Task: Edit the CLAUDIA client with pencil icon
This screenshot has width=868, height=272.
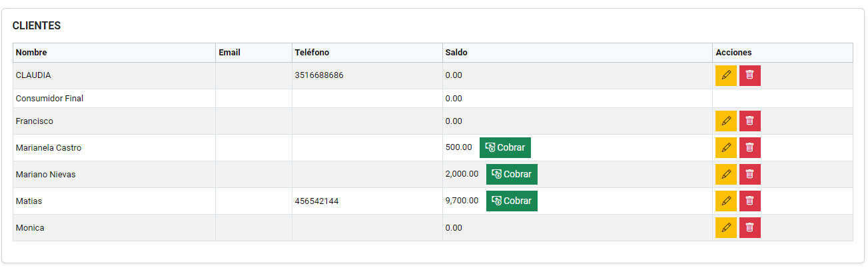Action: [725, 75]
